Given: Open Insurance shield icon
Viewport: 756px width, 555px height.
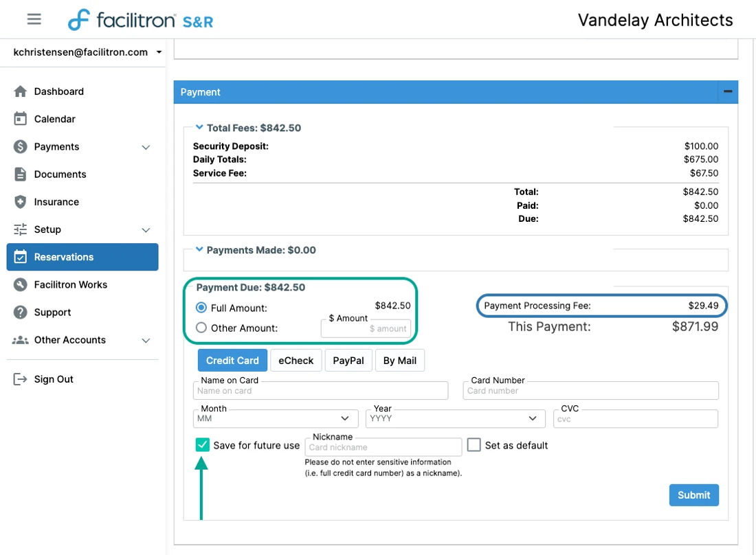Looking at the screenshot, I should (x=20, y=202).
